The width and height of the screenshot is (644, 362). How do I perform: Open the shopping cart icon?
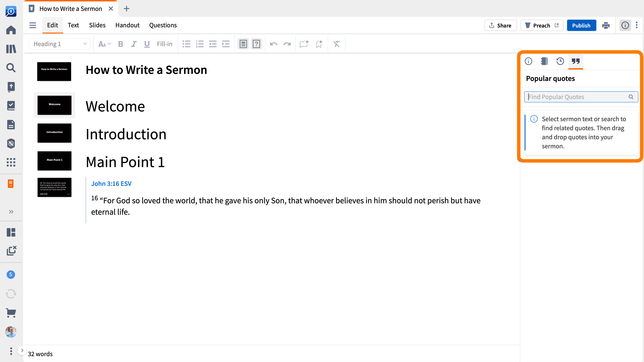11,313
